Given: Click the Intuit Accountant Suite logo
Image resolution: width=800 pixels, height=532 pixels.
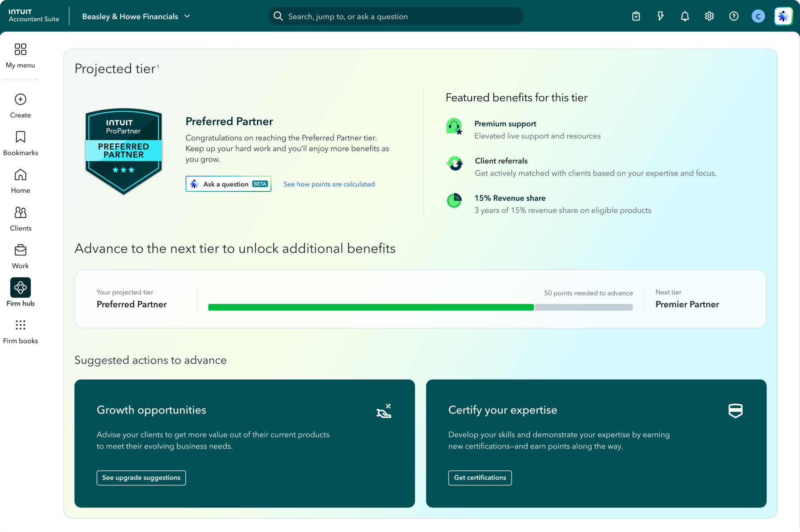Looking at the screenshot, I should [x=34, y=16].
